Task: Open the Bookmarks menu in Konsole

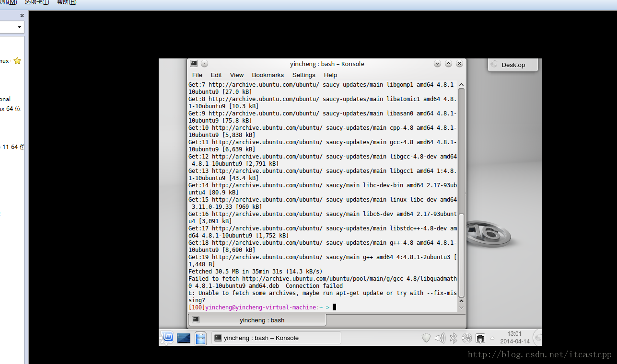Action: (x=268, y=75)
